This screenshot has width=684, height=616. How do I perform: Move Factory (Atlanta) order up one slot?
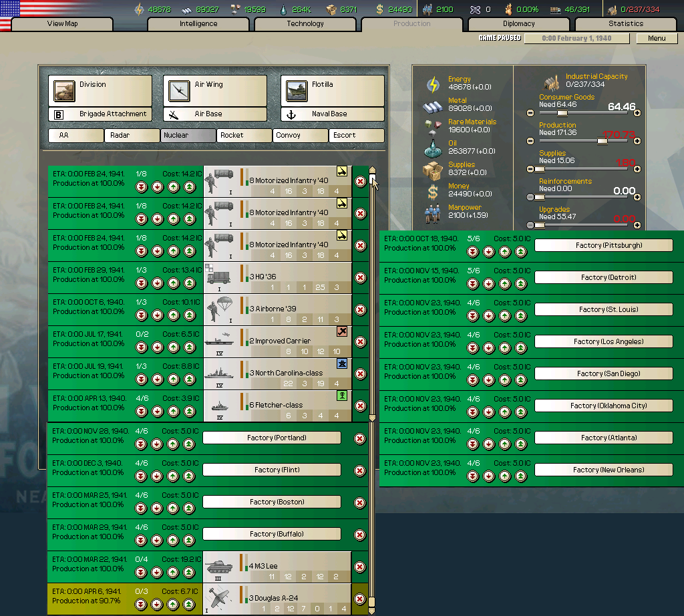click(x=505, y=444)
